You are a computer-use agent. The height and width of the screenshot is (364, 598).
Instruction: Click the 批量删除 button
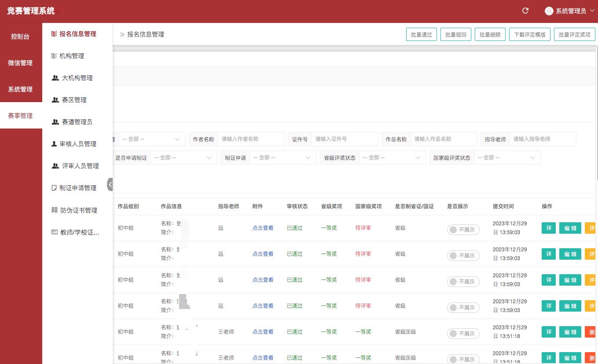click(x=490, y=34)
